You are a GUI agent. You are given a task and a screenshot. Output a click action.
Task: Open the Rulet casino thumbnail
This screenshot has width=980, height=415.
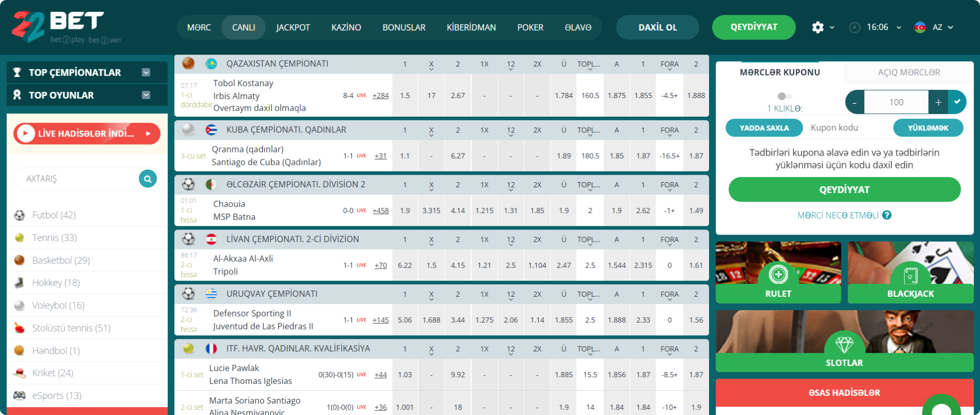[x=778, y=272]
